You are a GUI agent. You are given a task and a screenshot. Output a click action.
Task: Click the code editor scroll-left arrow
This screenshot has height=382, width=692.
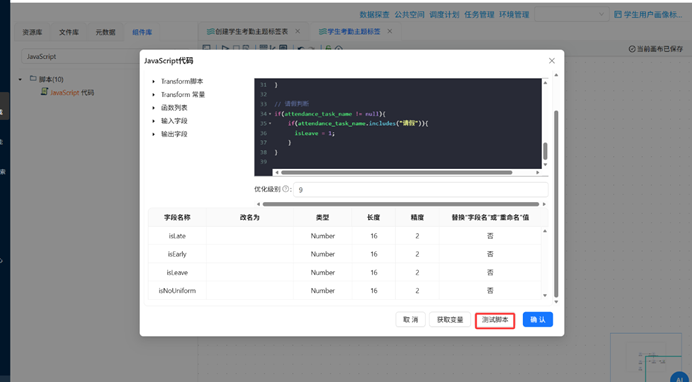[x=277, y=172]
